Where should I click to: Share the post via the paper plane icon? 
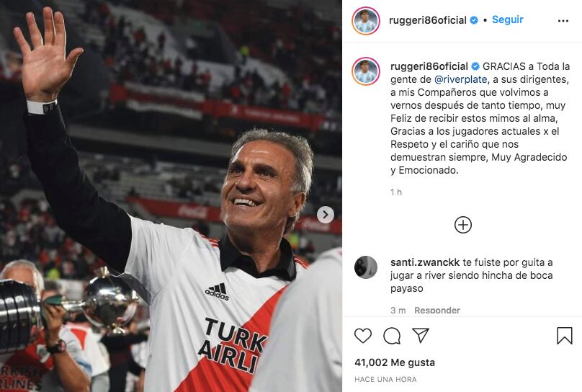tap(421, 335)
